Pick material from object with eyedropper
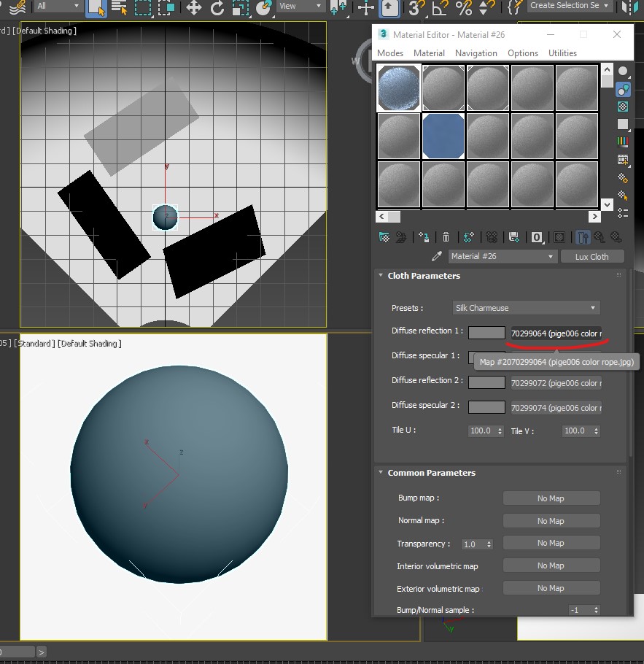 [437, 257]
